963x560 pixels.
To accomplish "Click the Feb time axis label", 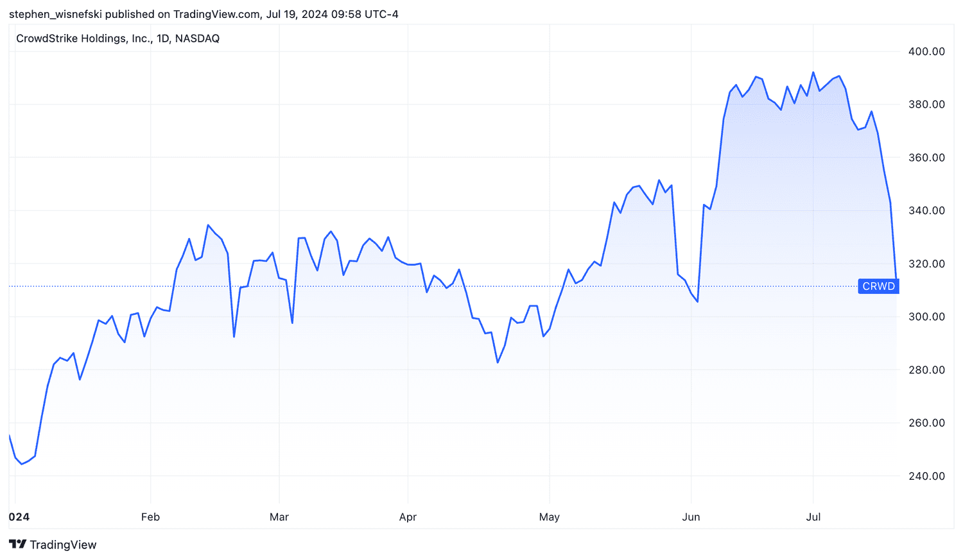I will point(150,517).
